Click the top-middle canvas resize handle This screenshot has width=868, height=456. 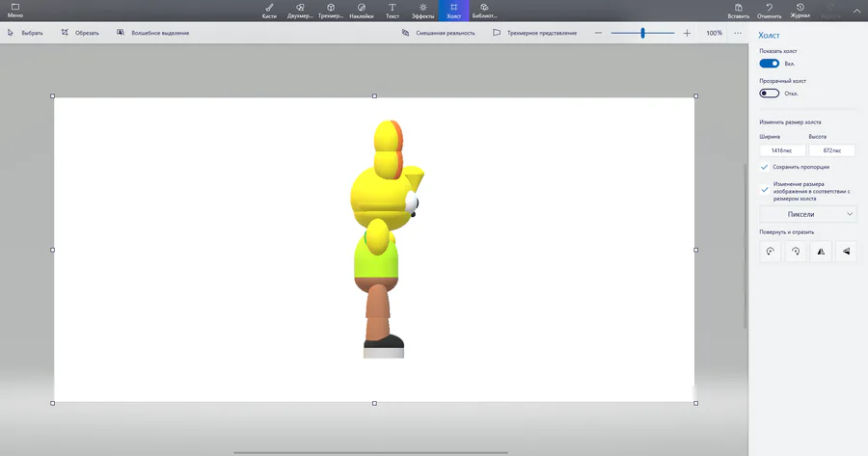(375, 95)
